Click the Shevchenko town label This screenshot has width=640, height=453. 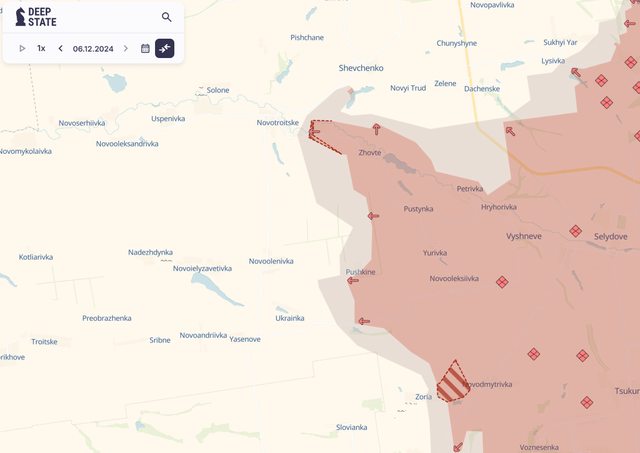click(361, 68)
